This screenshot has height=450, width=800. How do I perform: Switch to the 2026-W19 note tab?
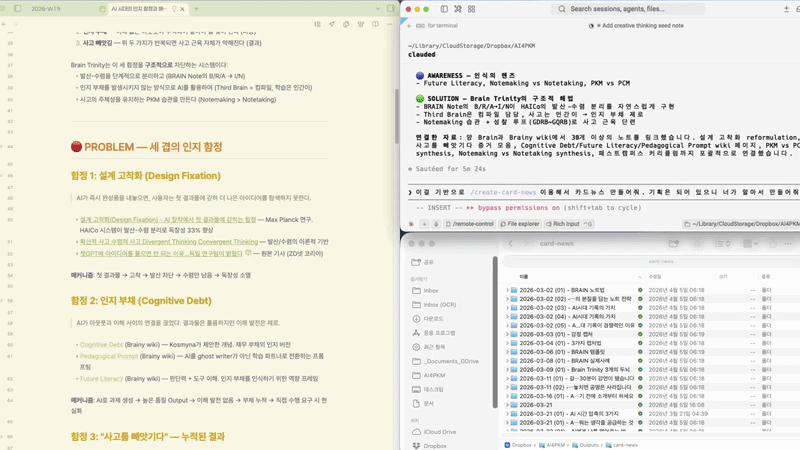(46, 9)
